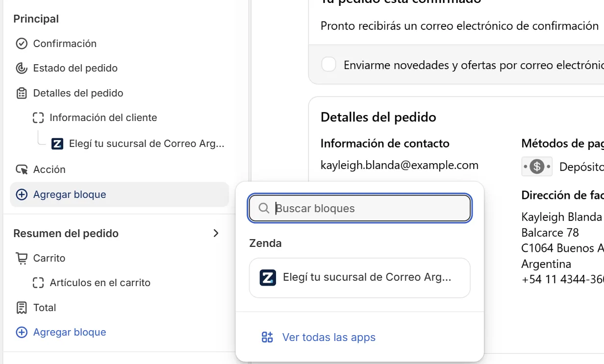Click the Acción cursor icon
Screen dimensions: 604x364
point(22,170)
